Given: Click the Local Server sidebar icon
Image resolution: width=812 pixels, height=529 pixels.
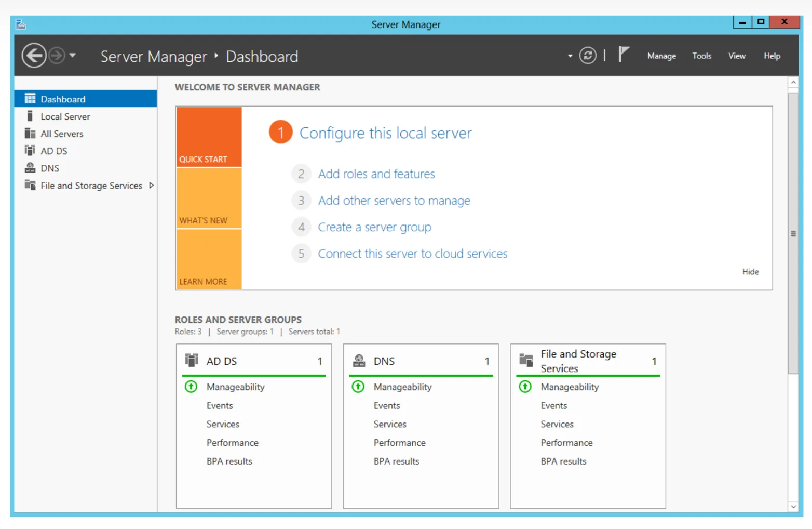Looking at the screenshot, I should 30,116.
